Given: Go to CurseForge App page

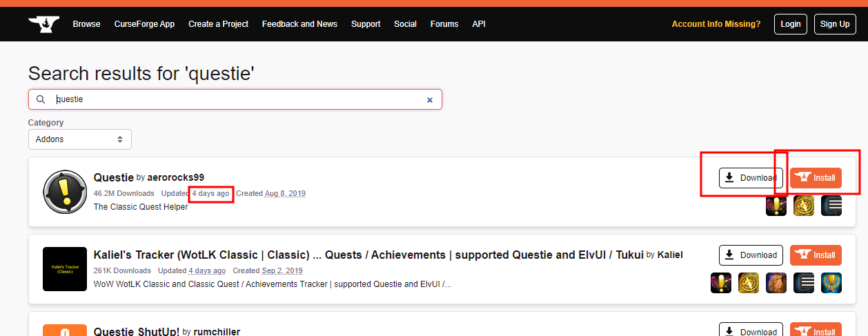Looking at the screenshot, I should (x=144, y=24).
